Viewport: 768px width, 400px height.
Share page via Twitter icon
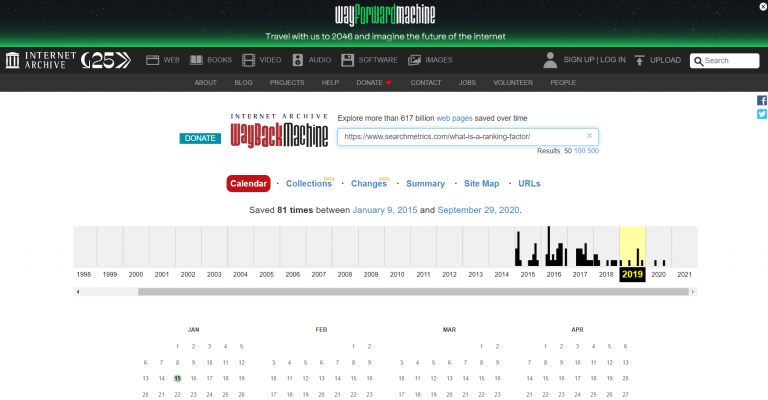(x=762, y=114)
